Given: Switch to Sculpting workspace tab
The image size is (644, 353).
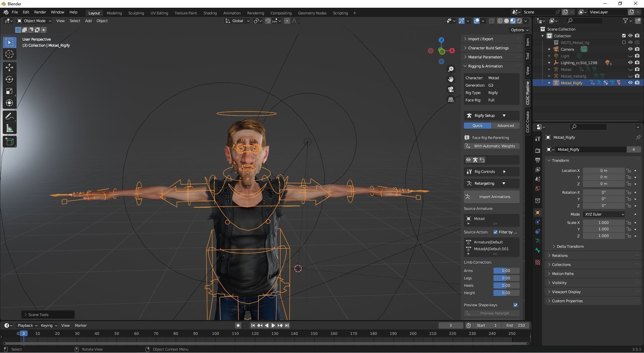Looking at the screenshot, I should pos(136,13).
